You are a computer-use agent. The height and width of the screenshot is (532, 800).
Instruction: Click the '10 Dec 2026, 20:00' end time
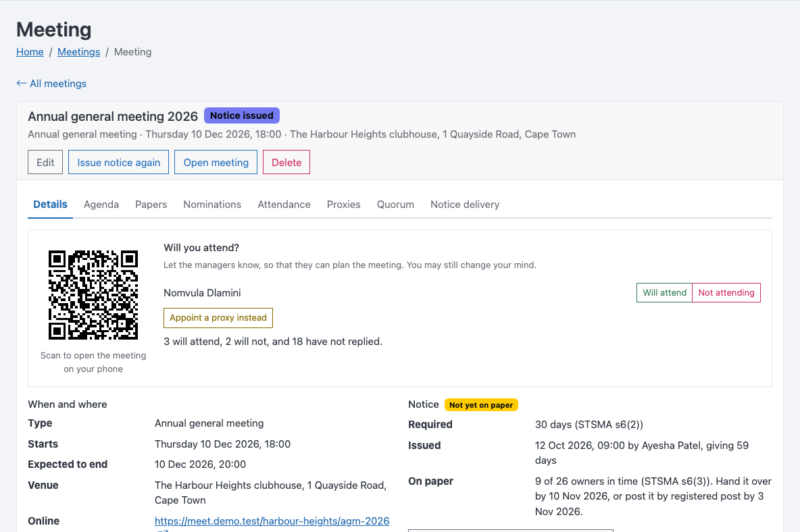(201, 464)
